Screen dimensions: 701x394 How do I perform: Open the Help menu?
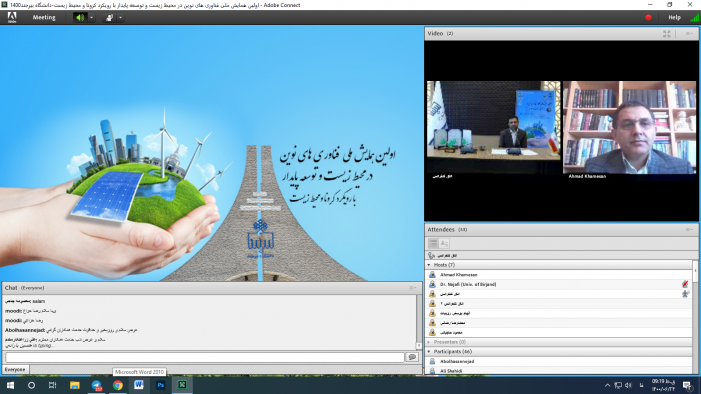coord(674,17)
